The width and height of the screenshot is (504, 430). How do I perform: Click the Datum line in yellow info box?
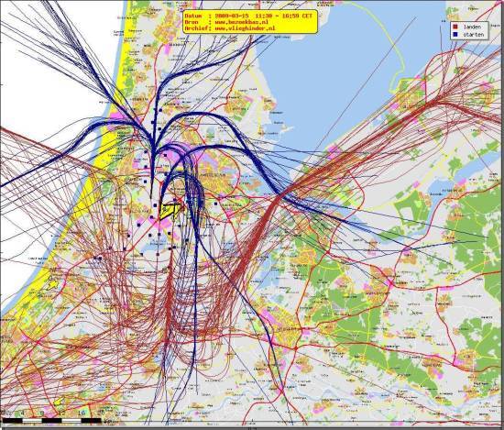click(x=248, y=16)
